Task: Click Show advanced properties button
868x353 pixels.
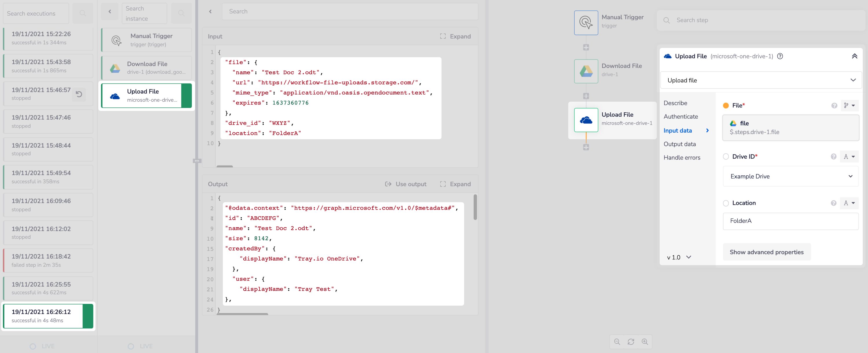Action: coord(766,252)
